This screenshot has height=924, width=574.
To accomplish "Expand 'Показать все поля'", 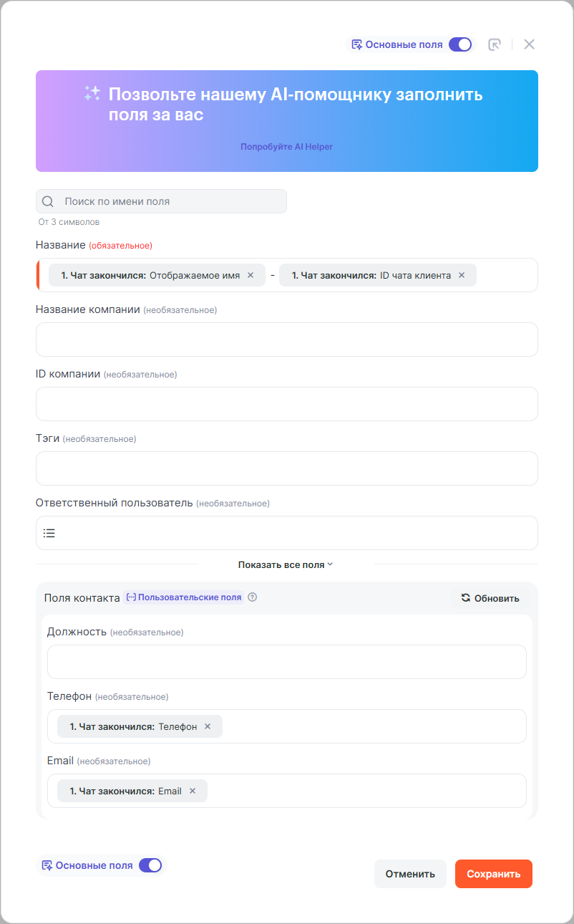I will coord(286,564).
